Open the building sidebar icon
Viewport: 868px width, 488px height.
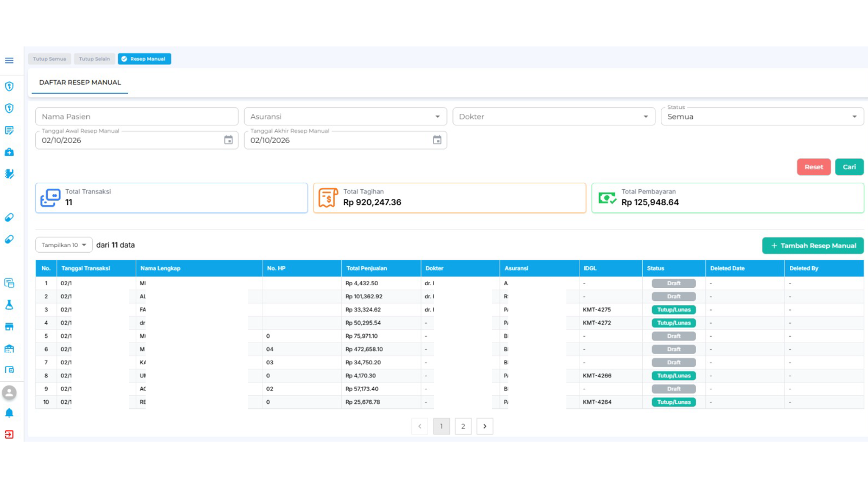pos(9,349)
